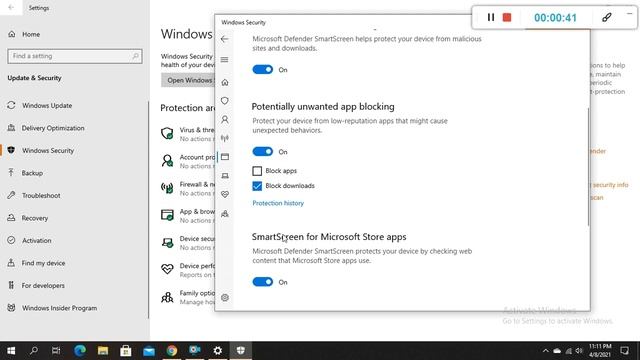The height and width of the screenshot is (360, 640).
Task: Open Device performance & health area in Settings
Action: [187, 270]
